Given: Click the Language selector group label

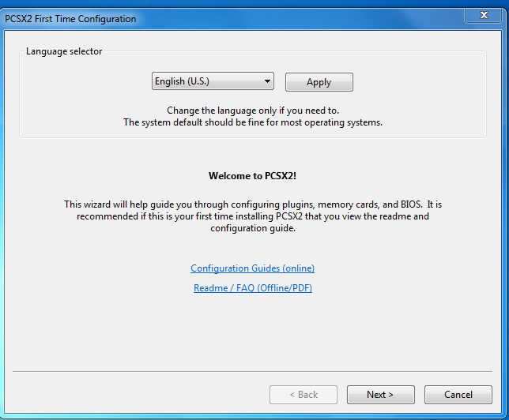Looking at the screenshot, I should coord(64,51).
